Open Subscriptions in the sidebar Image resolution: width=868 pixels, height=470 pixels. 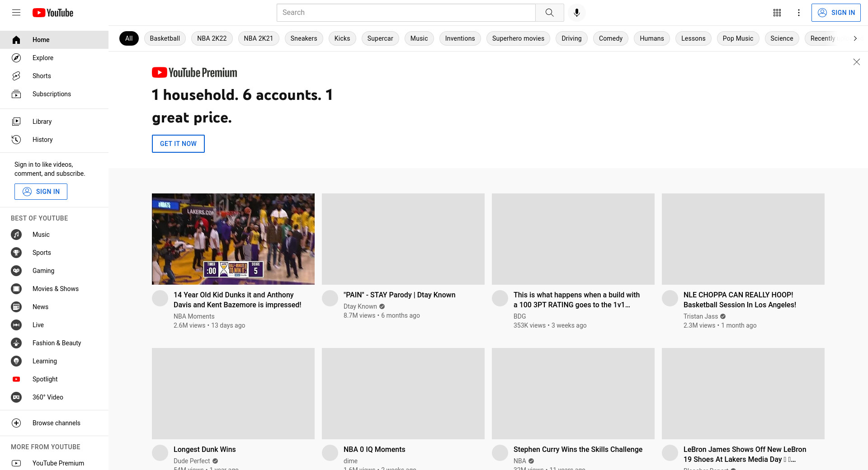[x=54, y=94]
